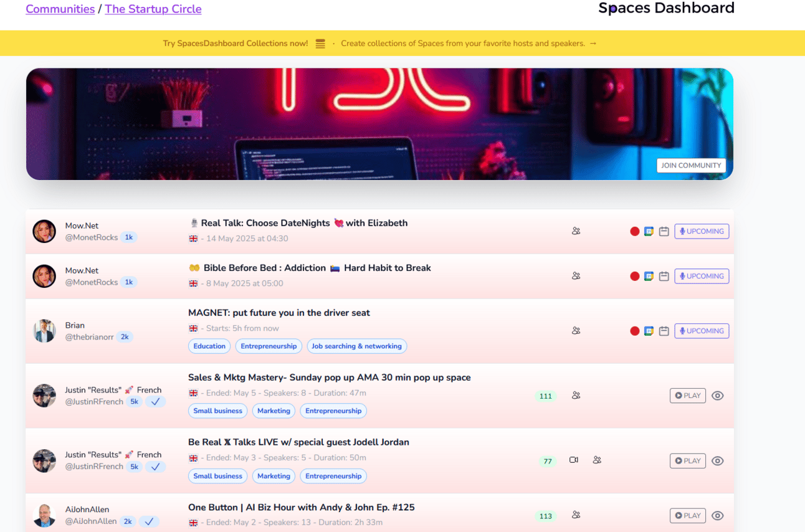Click Mow.Net avatar in the Bible Before Bed row

44,276
